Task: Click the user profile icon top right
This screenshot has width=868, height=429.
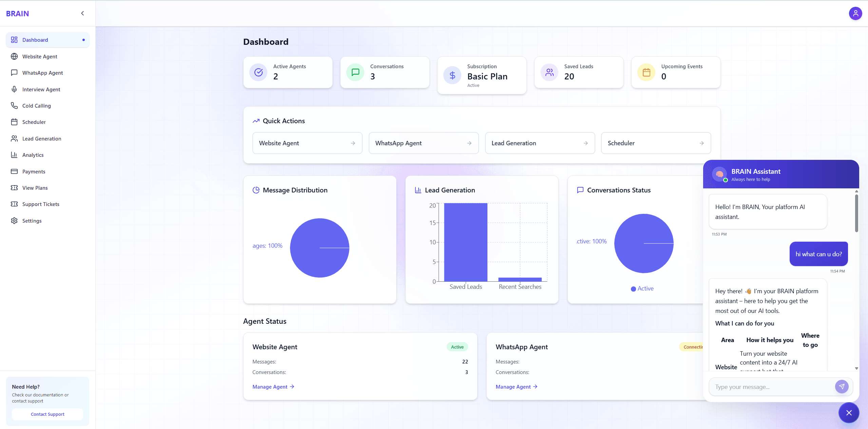Action: point(855,13)
